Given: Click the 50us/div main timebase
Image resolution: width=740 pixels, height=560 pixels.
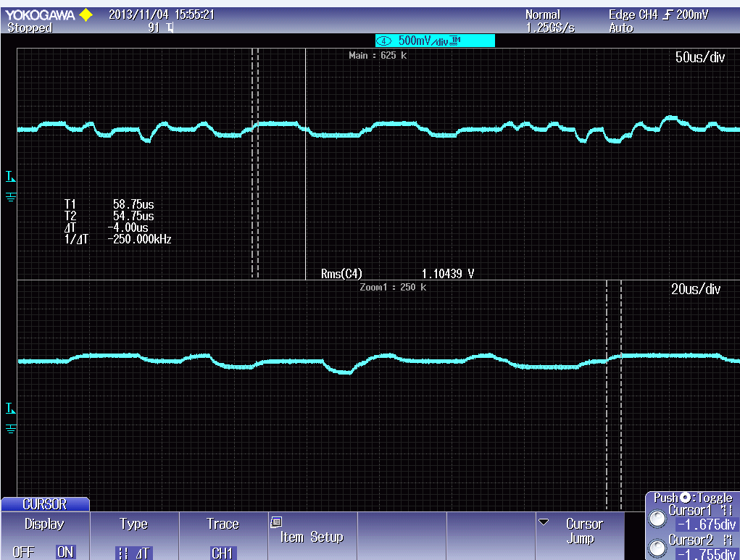Looking at the screenshot, I should [700, 57].
